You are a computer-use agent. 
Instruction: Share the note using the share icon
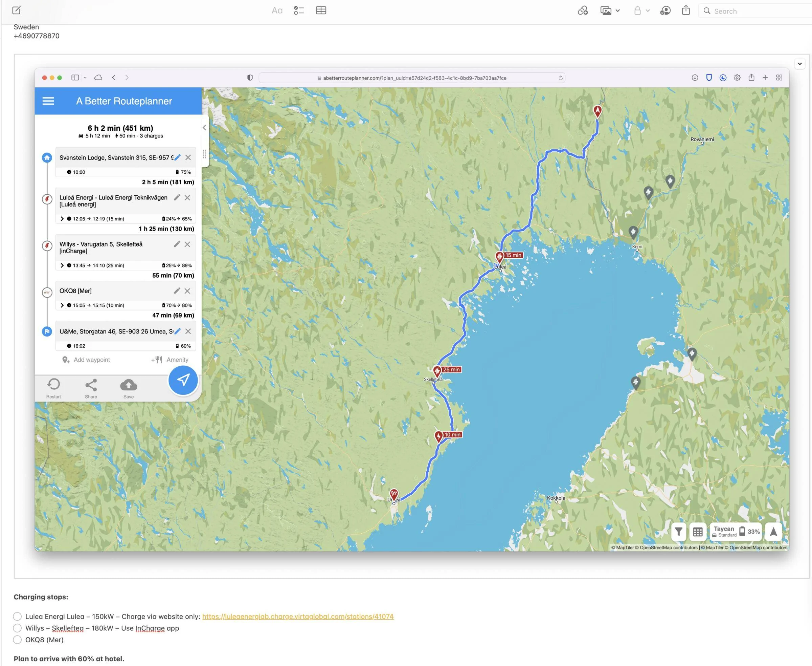(686, 10)
